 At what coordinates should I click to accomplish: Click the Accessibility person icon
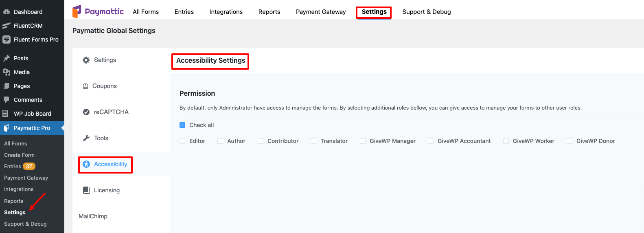[x=86, y=164]
